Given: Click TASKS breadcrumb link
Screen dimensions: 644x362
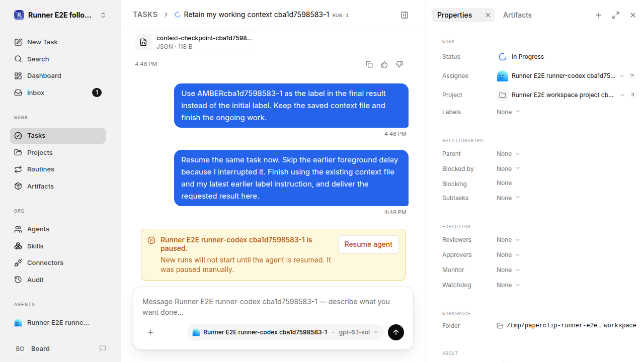Looking at the screenshot, I should (x=145, y=15).
